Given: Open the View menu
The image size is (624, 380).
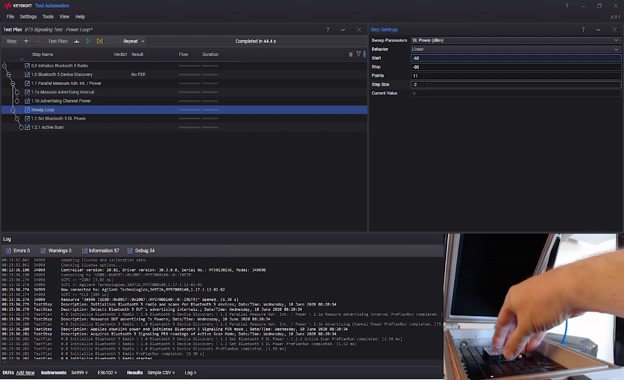Looking at the screenshot, I should (x=64, y=17).
